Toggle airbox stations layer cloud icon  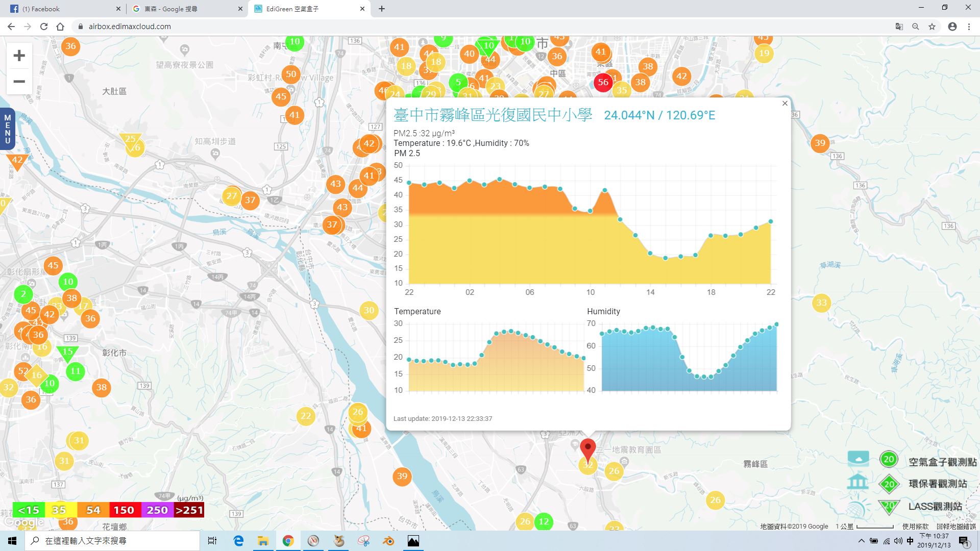point(858,459)
